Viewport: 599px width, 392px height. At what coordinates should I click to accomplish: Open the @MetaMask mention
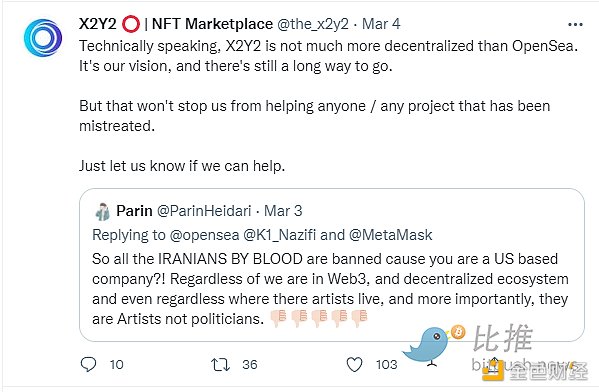pos(390,235)
